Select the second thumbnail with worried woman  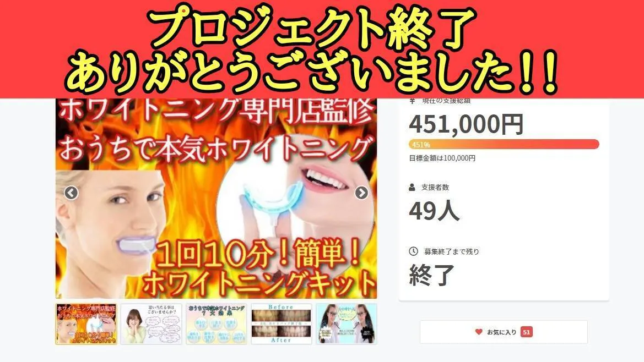[x=151, y=324]
